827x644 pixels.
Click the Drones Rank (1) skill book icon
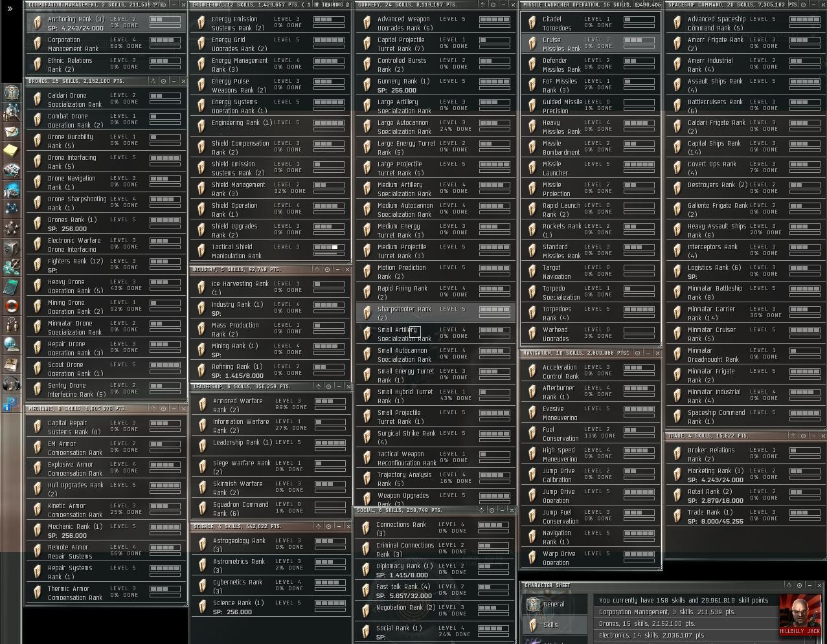(38, 224)
